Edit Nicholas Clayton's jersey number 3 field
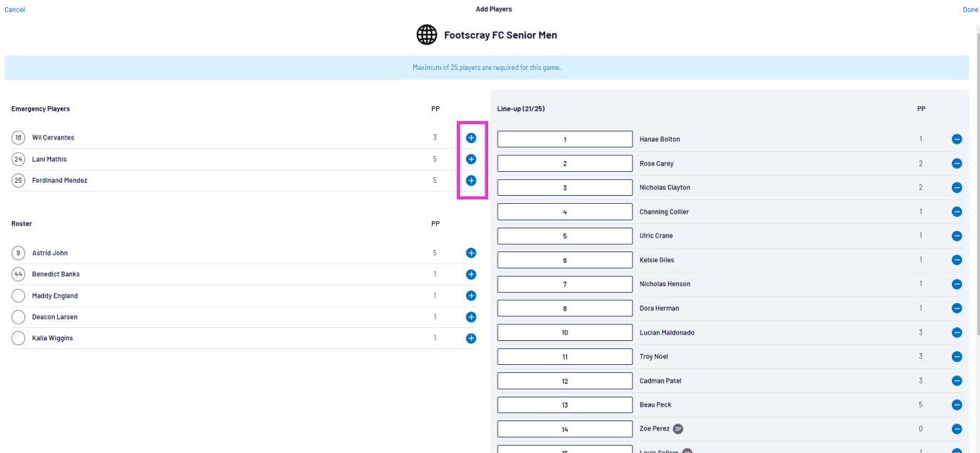The image size is (980, 453). [x=565, y=188]
